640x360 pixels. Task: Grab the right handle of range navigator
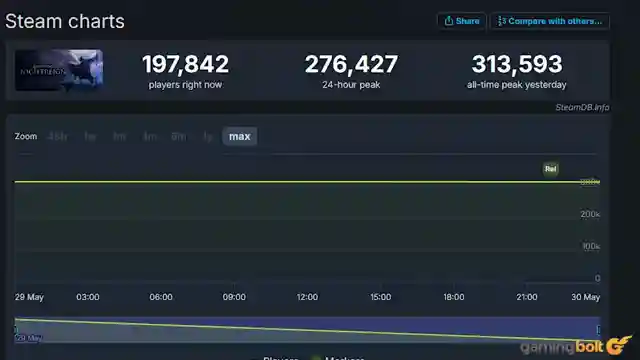(598, 329)
